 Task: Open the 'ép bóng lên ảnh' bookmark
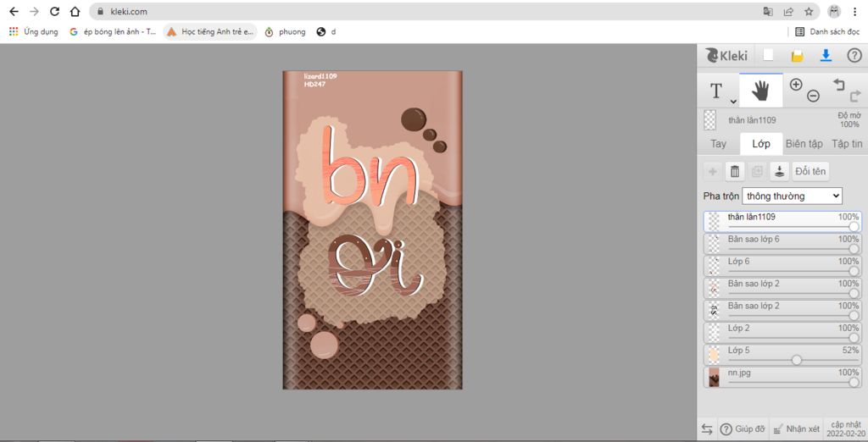pyautogui.click(x=113, y=31)
